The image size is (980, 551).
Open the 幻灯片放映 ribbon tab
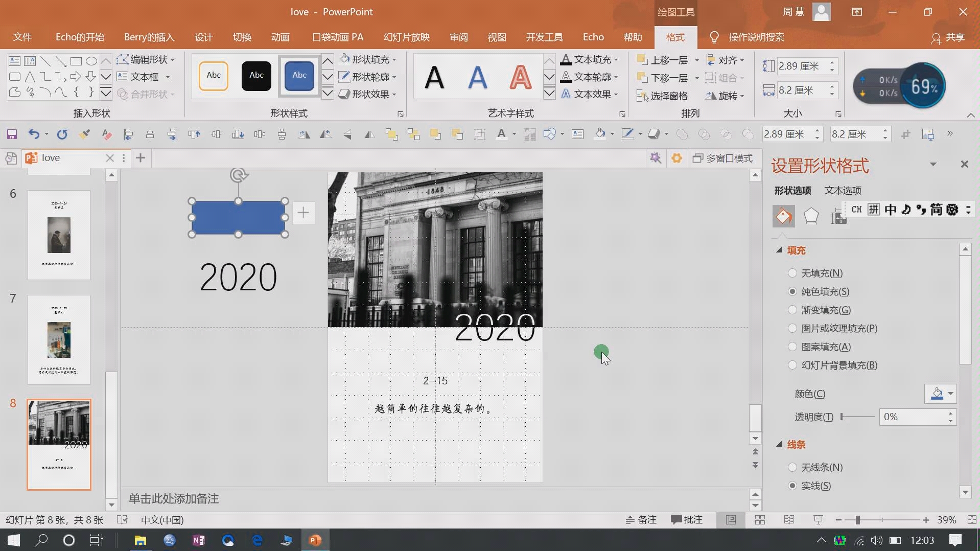pyautogui.click(x=406, y=37)
